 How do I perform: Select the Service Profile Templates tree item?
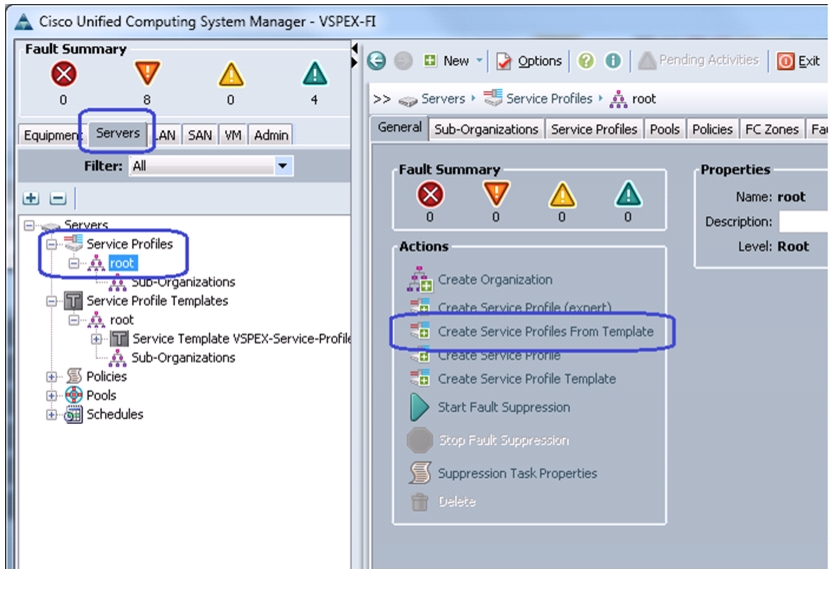tap(157, 301)
